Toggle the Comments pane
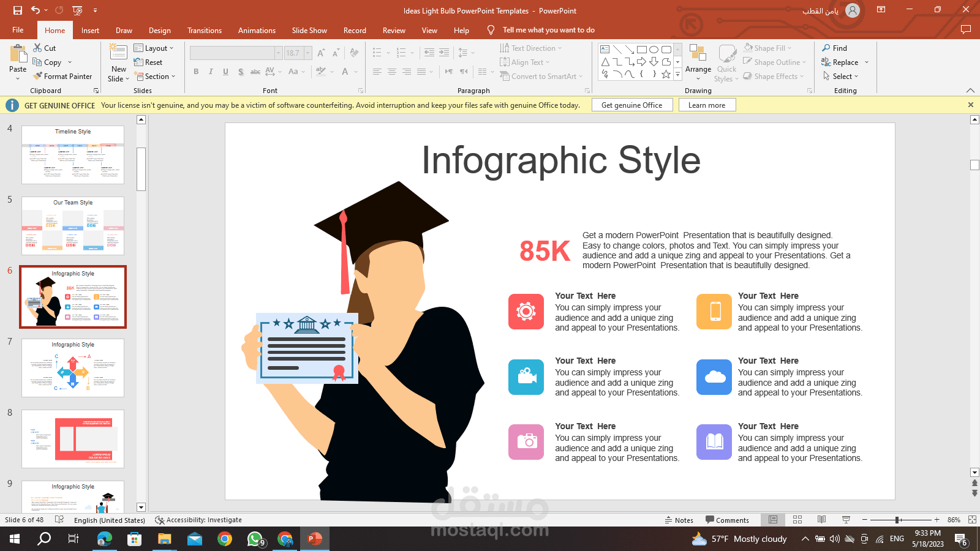Viewport: 980px width, 551px height. [727, 520]
